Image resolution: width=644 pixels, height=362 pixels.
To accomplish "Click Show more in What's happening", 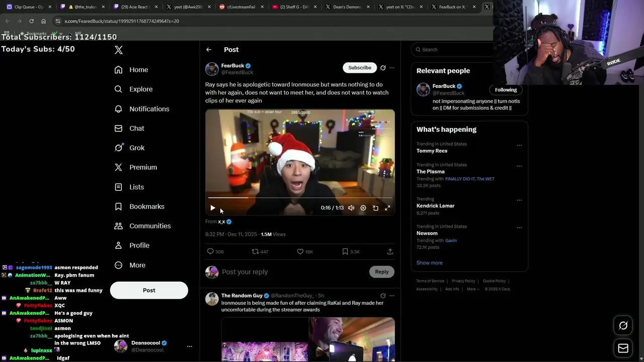I will click(x=430, y=263).
